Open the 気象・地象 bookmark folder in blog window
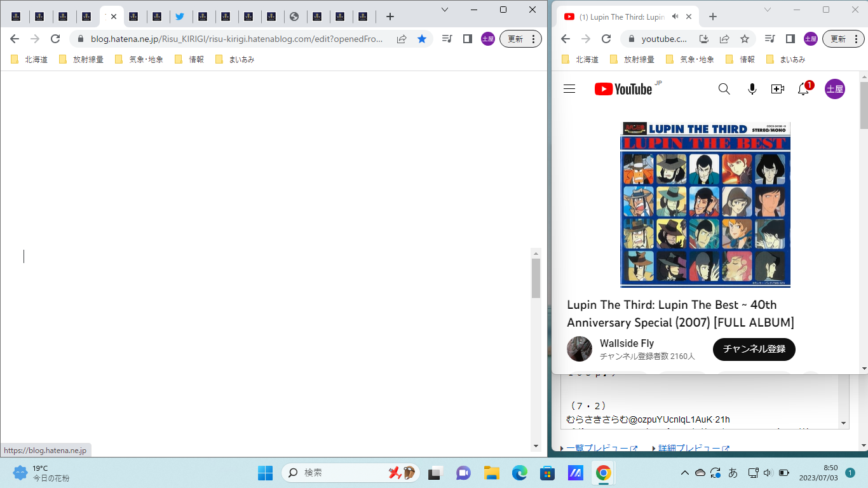 pyautogui.click(x=139, y=60)
